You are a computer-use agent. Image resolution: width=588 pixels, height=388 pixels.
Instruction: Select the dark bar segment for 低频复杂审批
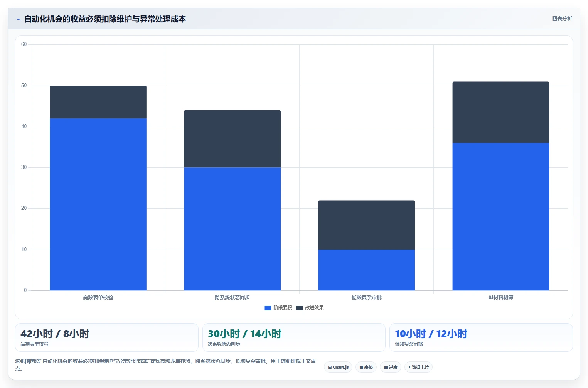(366, 225)
